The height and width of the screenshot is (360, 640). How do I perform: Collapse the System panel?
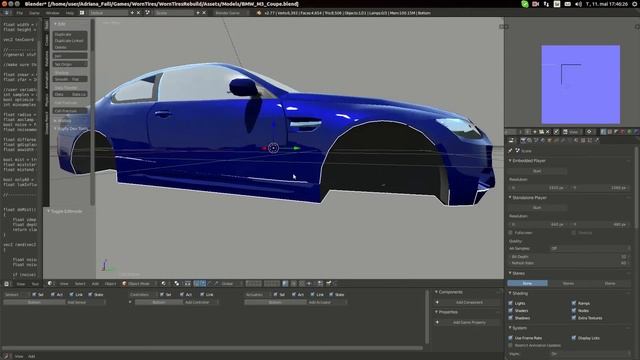510,328
